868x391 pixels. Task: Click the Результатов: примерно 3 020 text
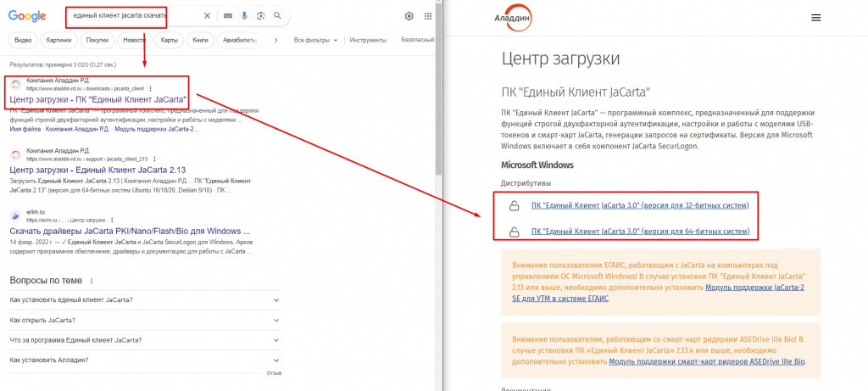[x=64, y=64]
